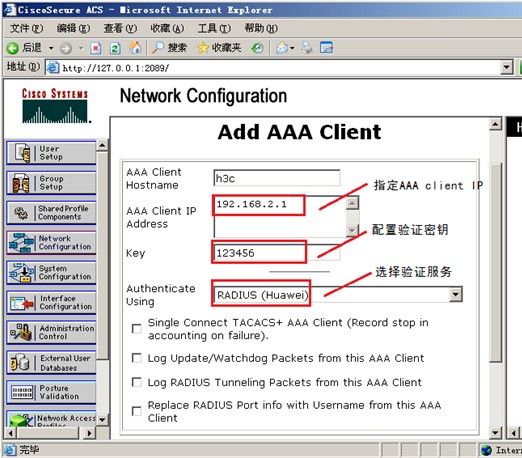This screenshot has height=458, width=522.
Task: Click main form panel scroll-down arrow
Action: tap(495, 432)
